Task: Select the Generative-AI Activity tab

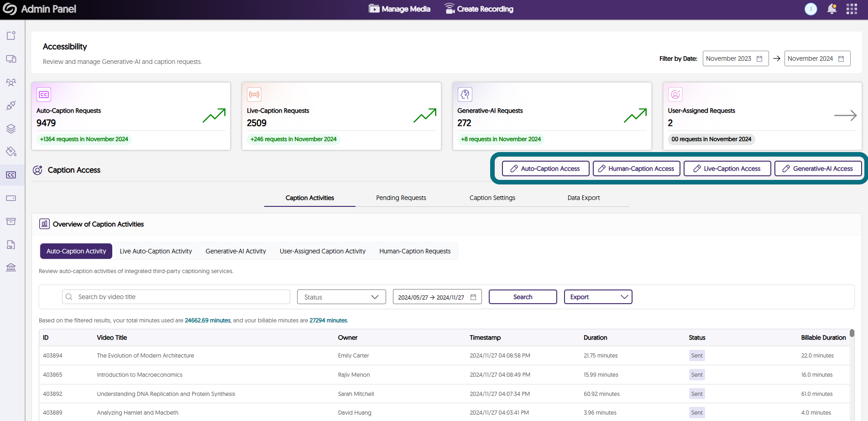Action: 235,251
